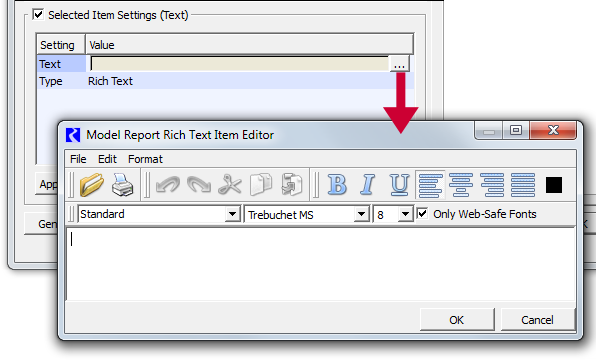Viewport: 596px width, 360px height.
Task: Click the Redo arrow icon
Action: point(199,185)
